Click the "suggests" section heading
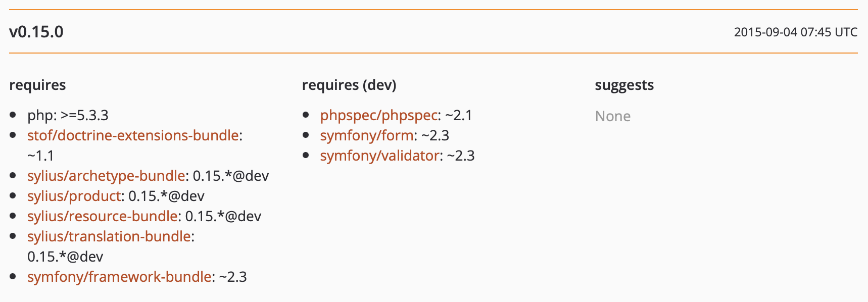Viewport: 868px width, 302px height. point(624,85)
